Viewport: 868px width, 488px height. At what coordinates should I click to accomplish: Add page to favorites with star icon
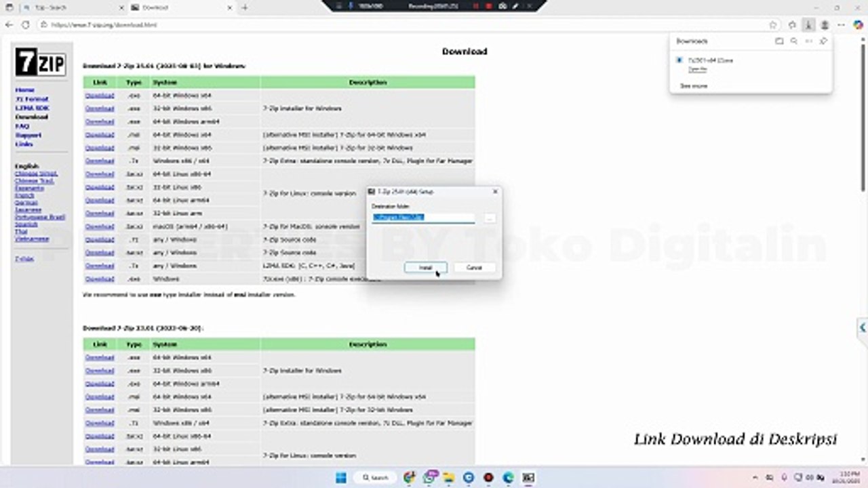[773, 24]
